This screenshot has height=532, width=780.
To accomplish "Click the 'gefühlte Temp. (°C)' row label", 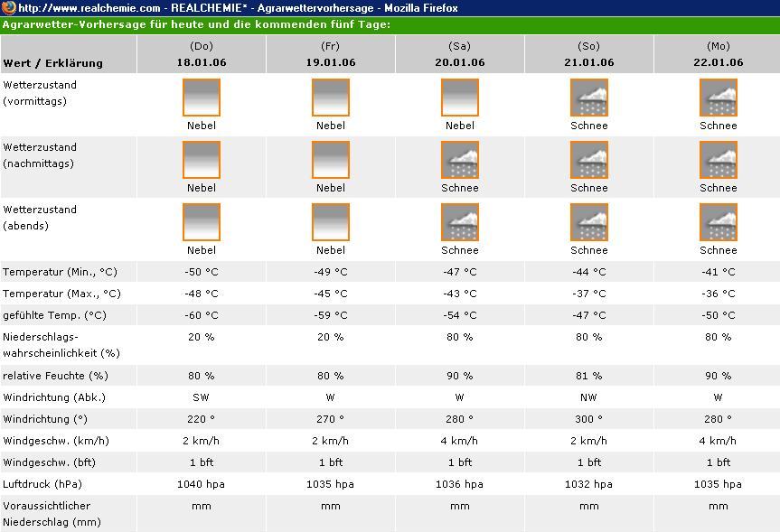I will (x=54, y=315).
